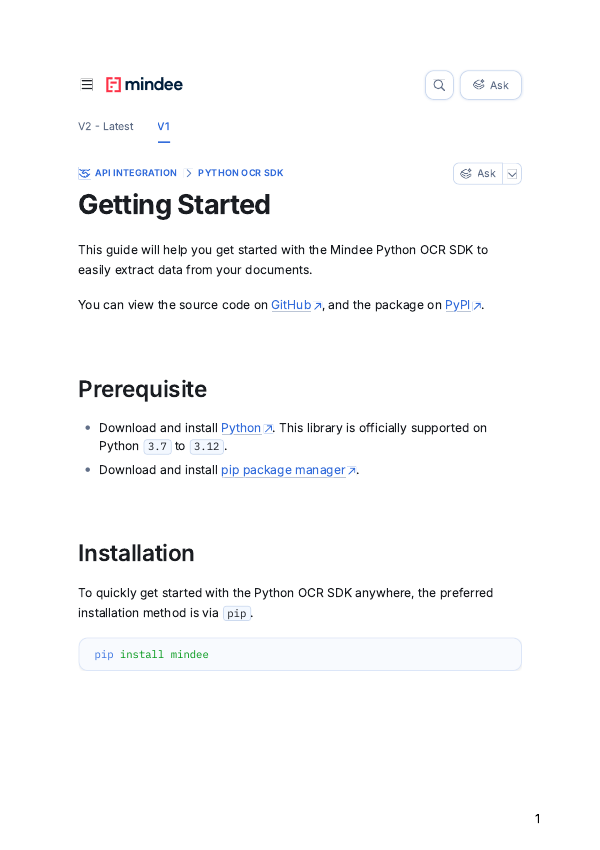Screen dimensions: 600x850
Task: Click the external-link arrow beside Python link
Action: click(268, 427)
